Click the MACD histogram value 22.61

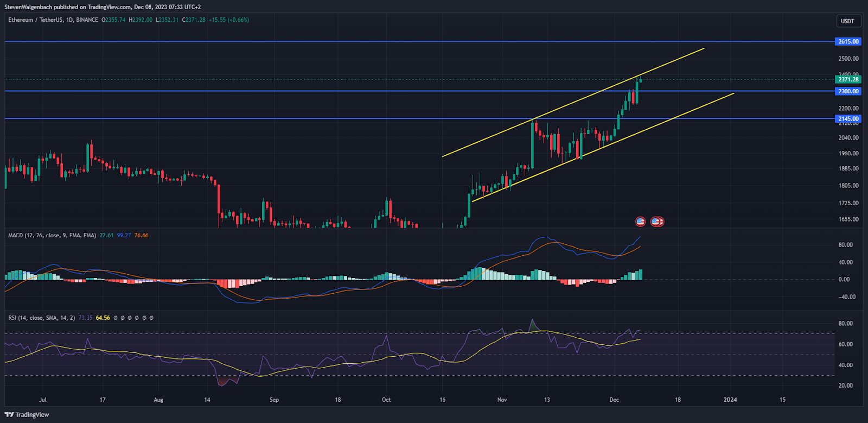107,236
